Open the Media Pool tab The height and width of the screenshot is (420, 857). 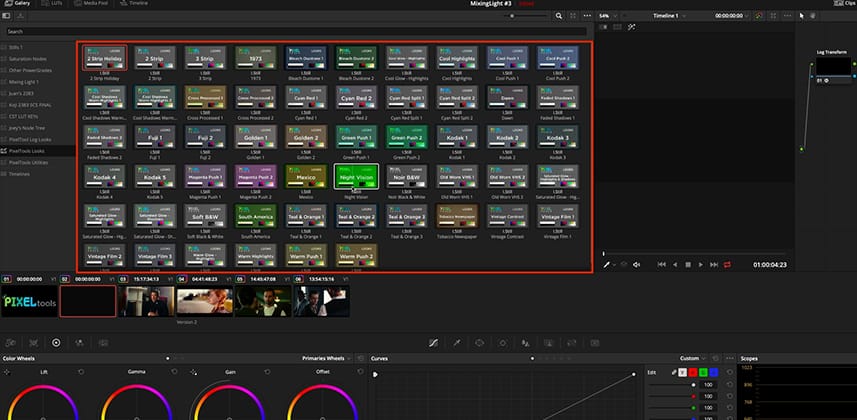point(91,3)
